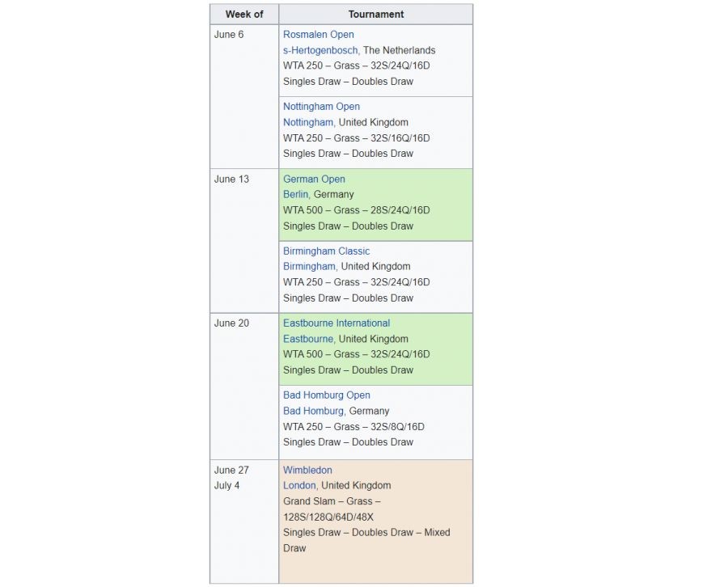The image size is (728, 587).
Task: Click the June 27 week cell
Action: pos(231,471)
